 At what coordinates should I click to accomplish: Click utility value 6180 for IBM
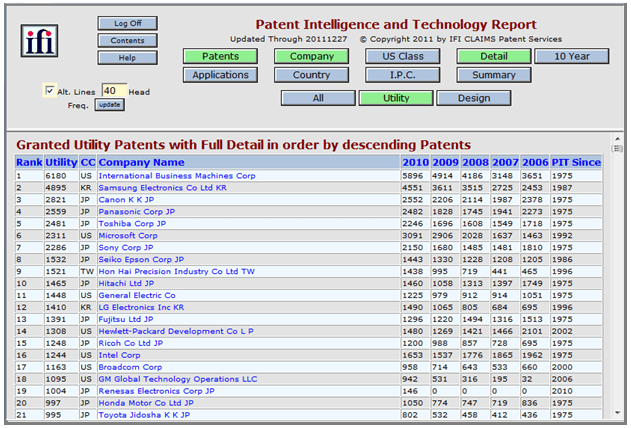click(56, 176)
